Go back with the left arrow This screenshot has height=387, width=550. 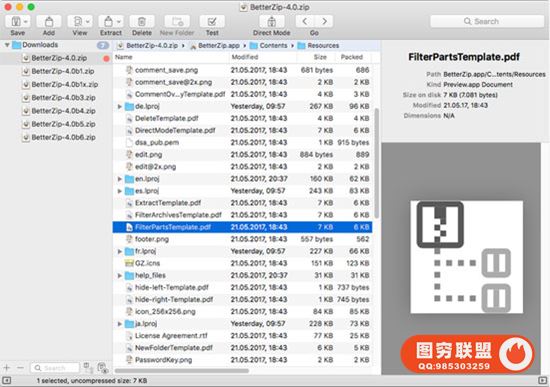tap(305, 21)
